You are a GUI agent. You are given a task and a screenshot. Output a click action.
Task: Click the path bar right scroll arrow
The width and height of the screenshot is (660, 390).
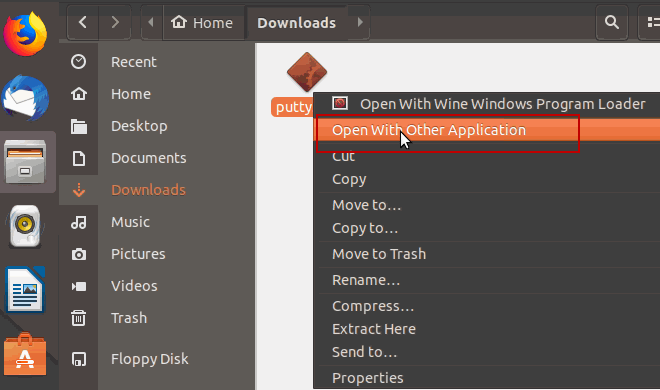[x=359, y=22]
